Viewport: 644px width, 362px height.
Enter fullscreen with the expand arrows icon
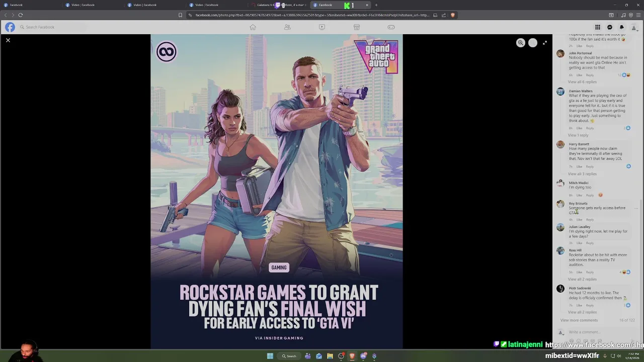click(545, 43)
